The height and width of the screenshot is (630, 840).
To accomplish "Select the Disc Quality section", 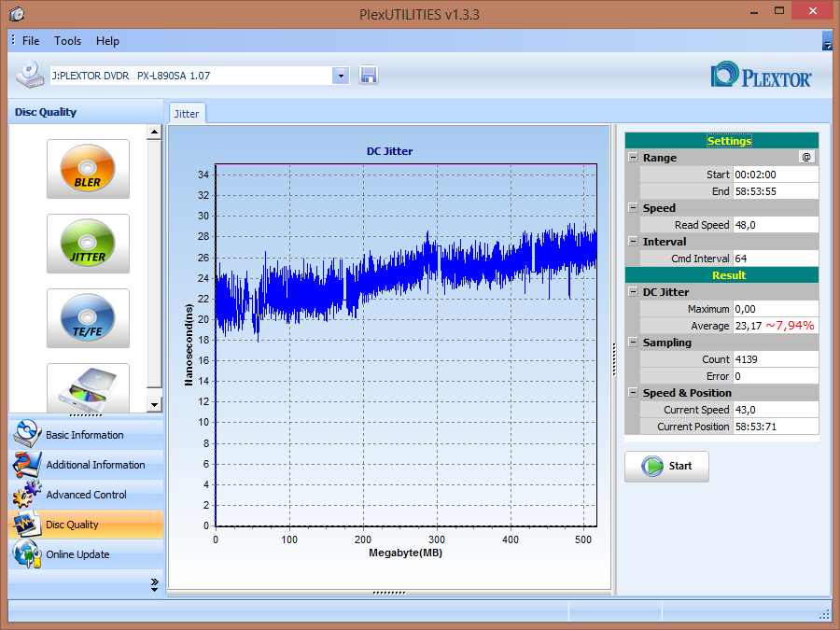I will [86, 525].
